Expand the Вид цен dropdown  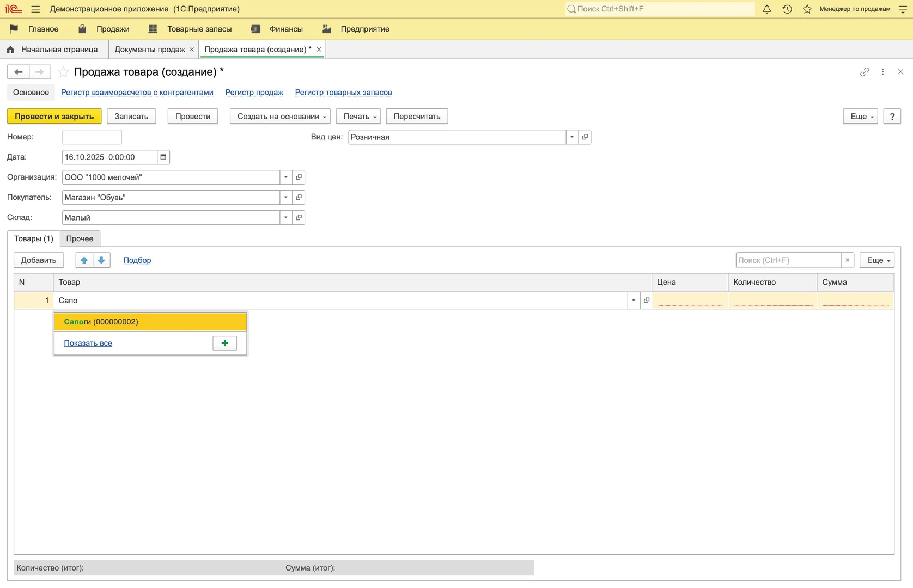coord(572,137)
